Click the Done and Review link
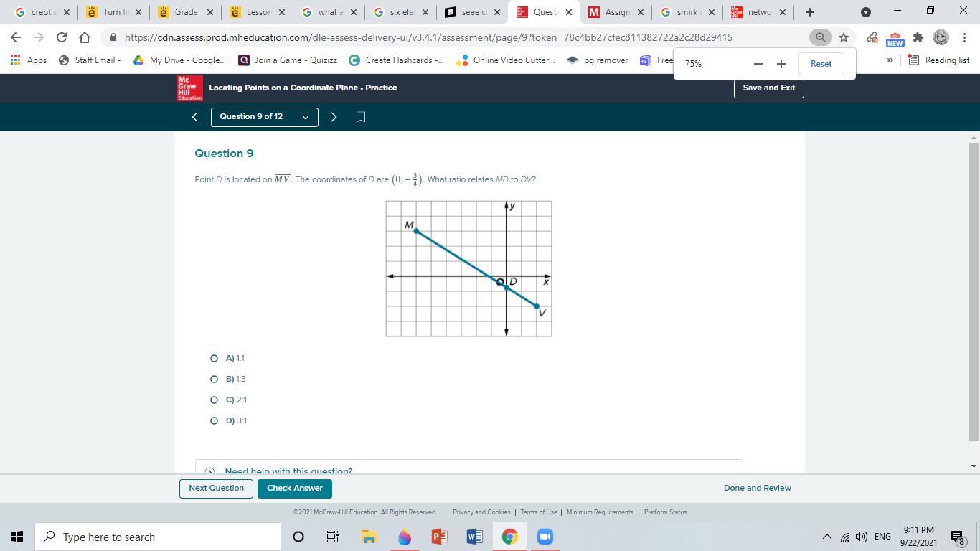The height and width of the screenshot is (551, 980). click(x=758, y=488)
